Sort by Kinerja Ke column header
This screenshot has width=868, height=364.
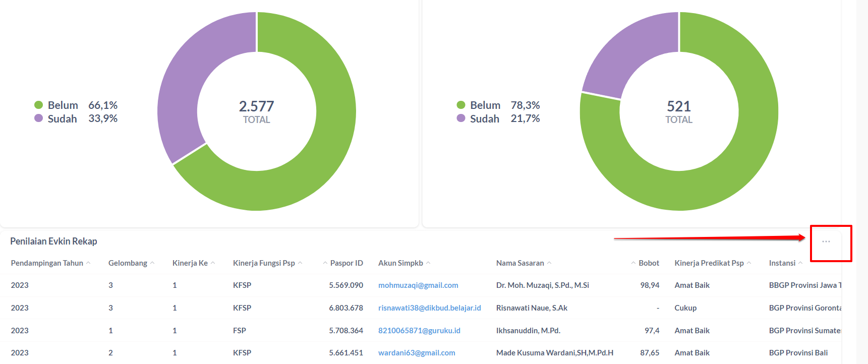click(x=194, y=263)
